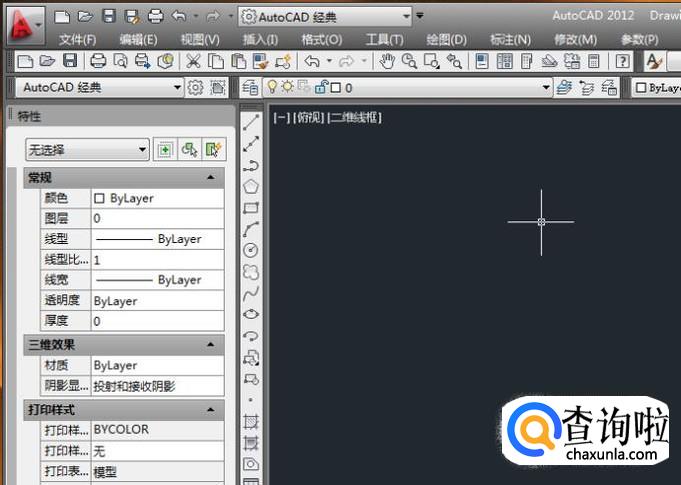Open the 编辑(E) menu

(139, 40)
